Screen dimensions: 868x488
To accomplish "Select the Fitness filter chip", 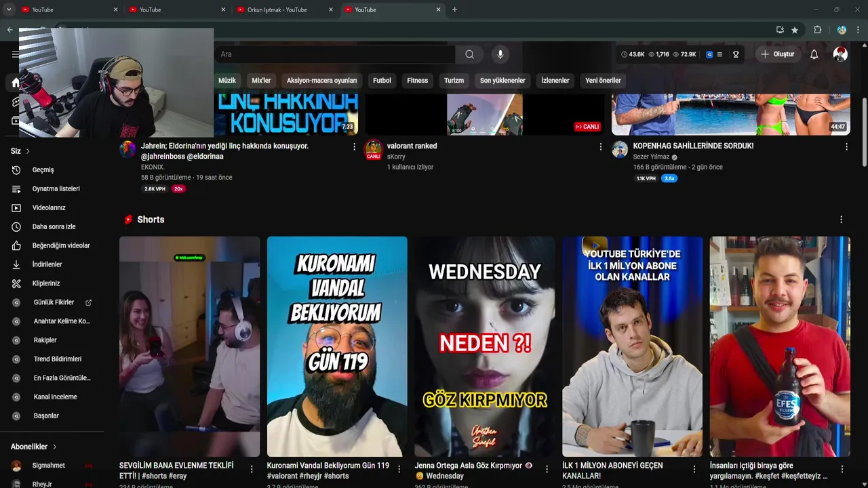I will click(417, 81).
